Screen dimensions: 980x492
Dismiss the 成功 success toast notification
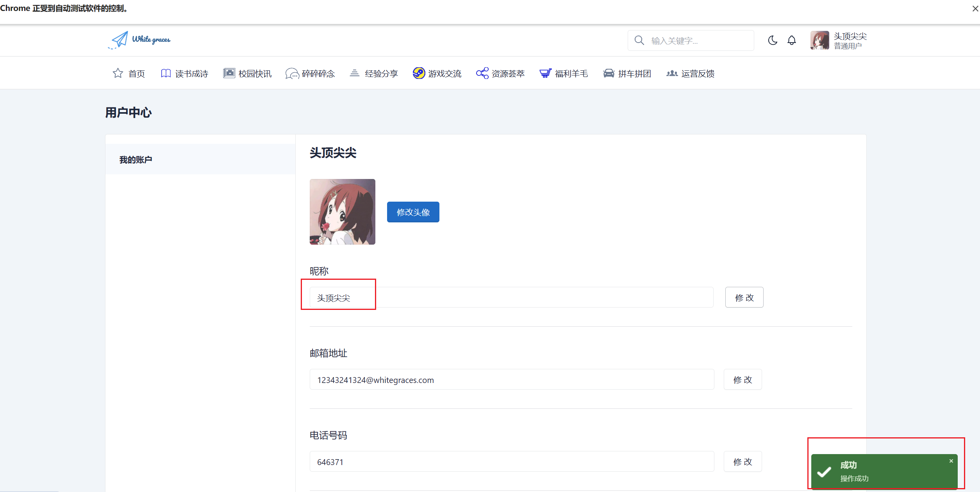[x=951, y=461]
